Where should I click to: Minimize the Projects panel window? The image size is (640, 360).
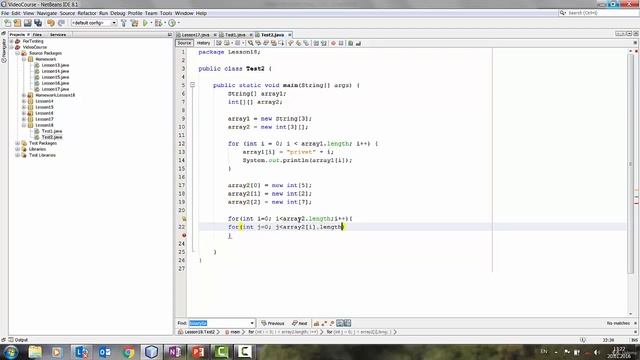[170, 35]
